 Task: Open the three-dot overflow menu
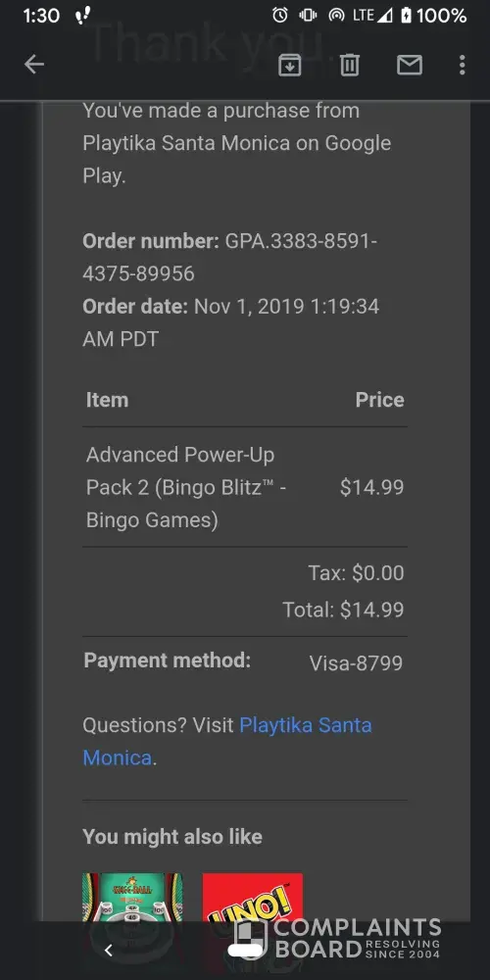click(462, 65)
